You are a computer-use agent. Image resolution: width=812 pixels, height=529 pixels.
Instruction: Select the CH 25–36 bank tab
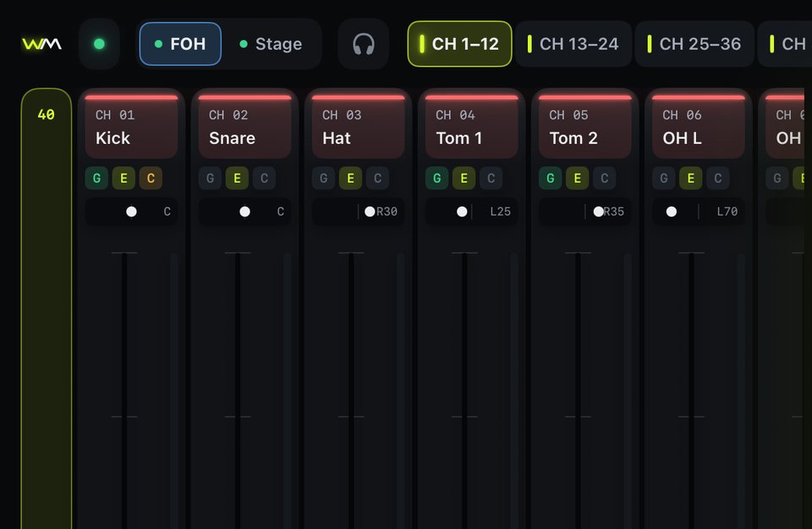coord(694,44)
